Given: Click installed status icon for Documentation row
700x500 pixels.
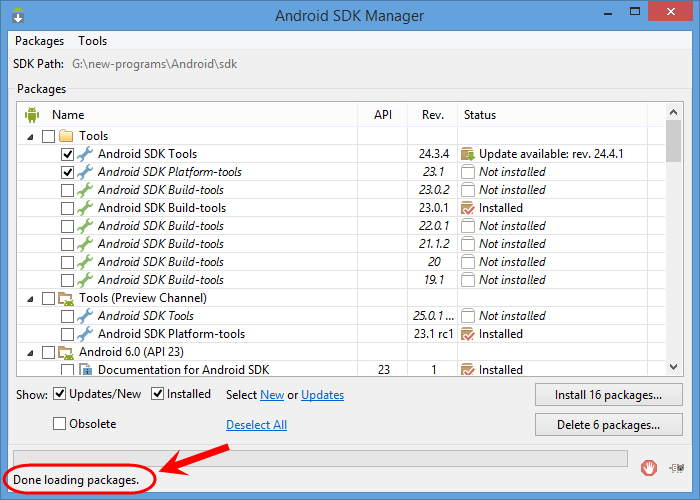Looking at the screenshot, I should tap(467, 370).
